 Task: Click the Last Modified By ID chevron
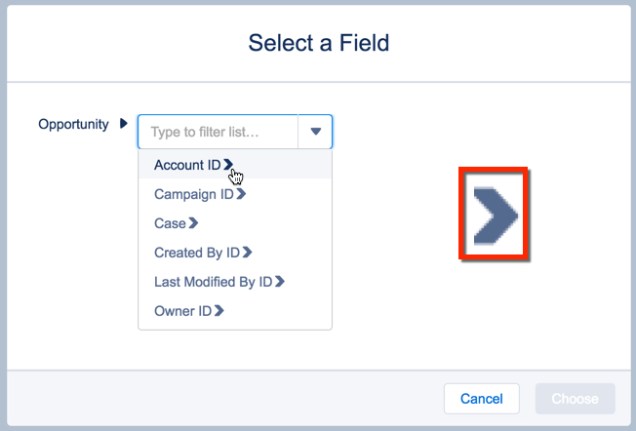point(280,282)
